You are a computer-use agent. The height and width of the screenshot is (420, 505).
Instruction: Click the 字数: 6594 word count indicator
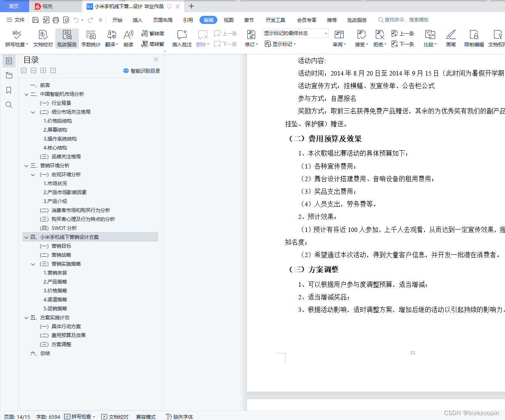pos(48,417)
